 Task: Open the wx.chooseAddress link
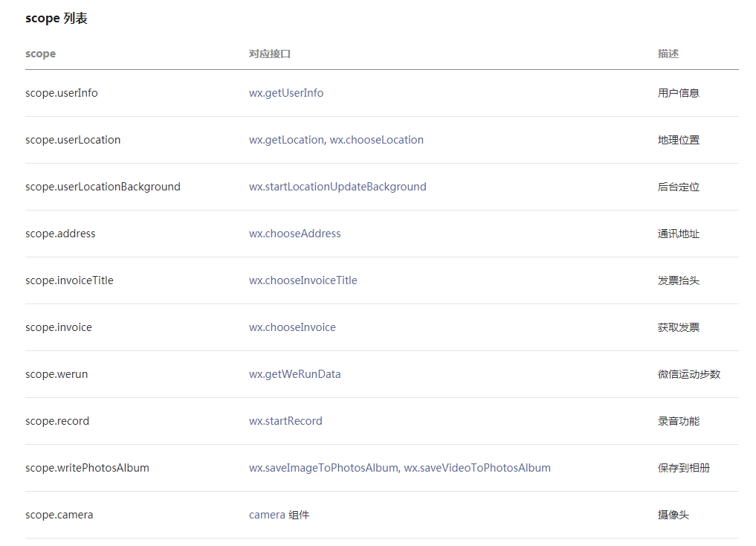click(x=295, y=234)
